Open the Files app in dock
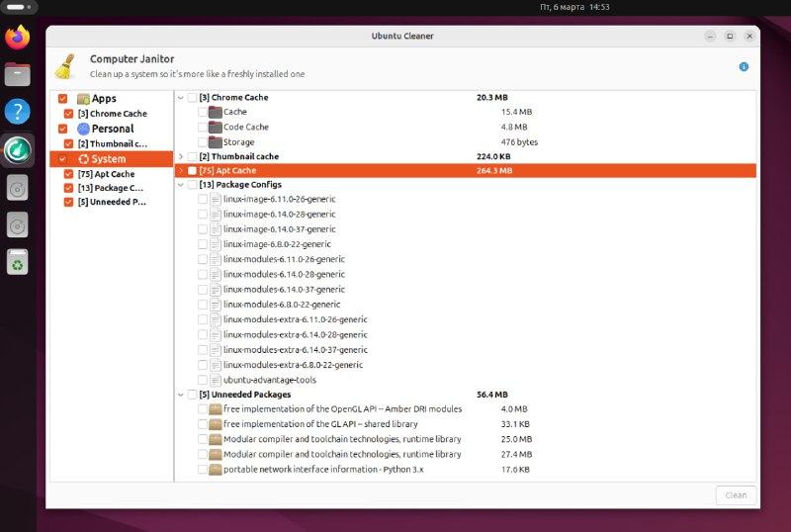This screenshot has height=532, width=791. coord(17,74)
